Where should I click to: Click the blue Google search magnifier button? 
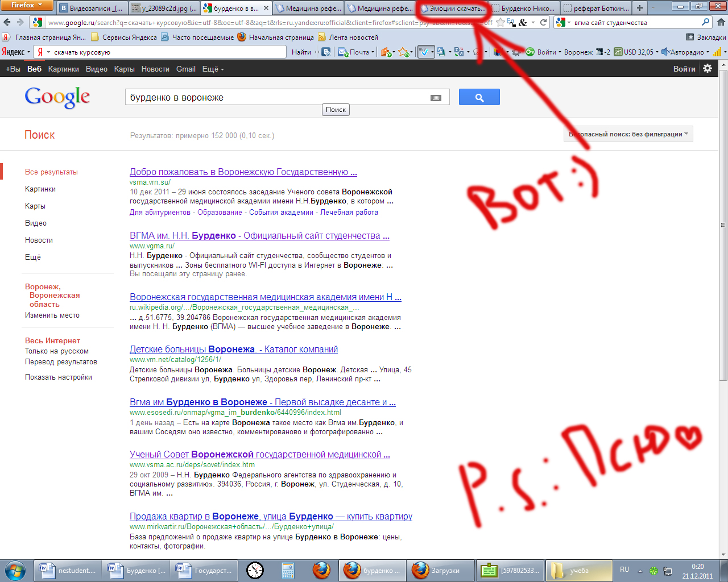coord(479,97)
